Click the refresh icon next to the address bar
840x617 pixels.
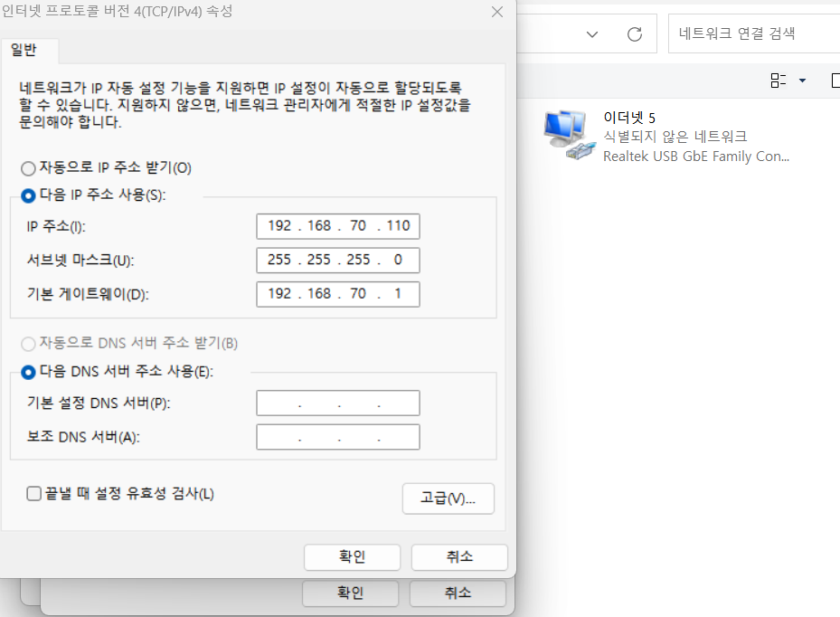click(x=634, y=34)
